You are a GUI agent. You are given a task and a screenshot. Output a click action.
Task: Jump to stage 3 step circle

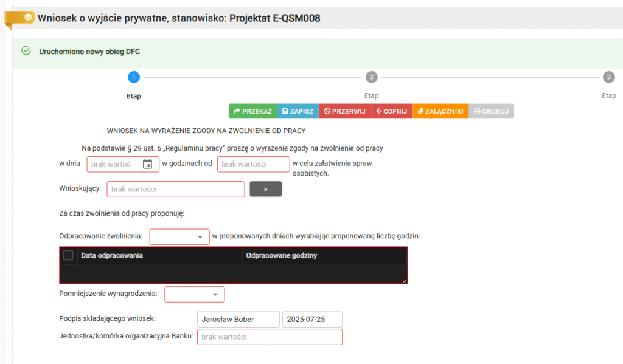coord(608,77)
